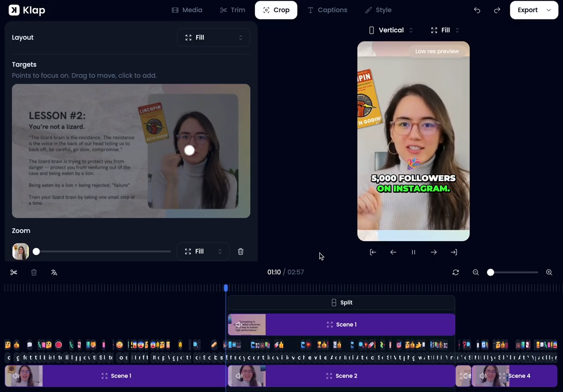Click the Split button on timeline
Image resolution: width=563 pixels, height=392 pixels.
341,303
